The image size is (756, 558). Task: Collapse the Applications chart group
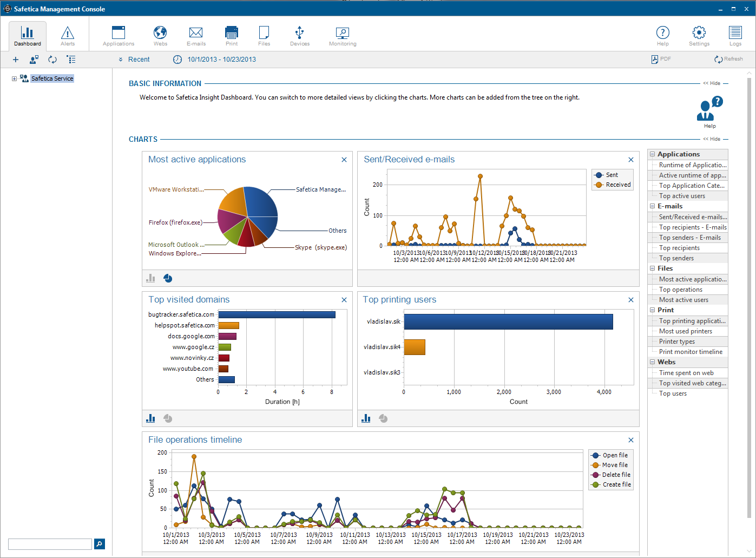pyautogui.click(x=653, y=154)
